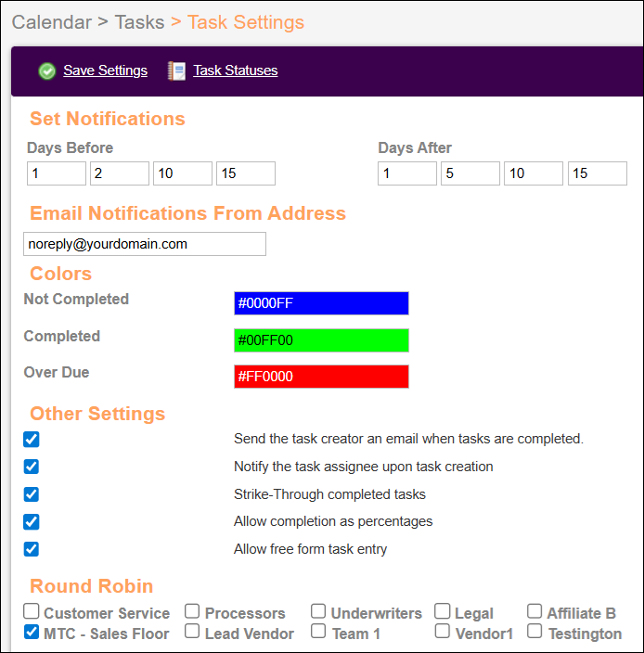This screenshot has height=653, width=644.
Task: Uncheck Allow completion as percentages
Action: coord(32,521)
